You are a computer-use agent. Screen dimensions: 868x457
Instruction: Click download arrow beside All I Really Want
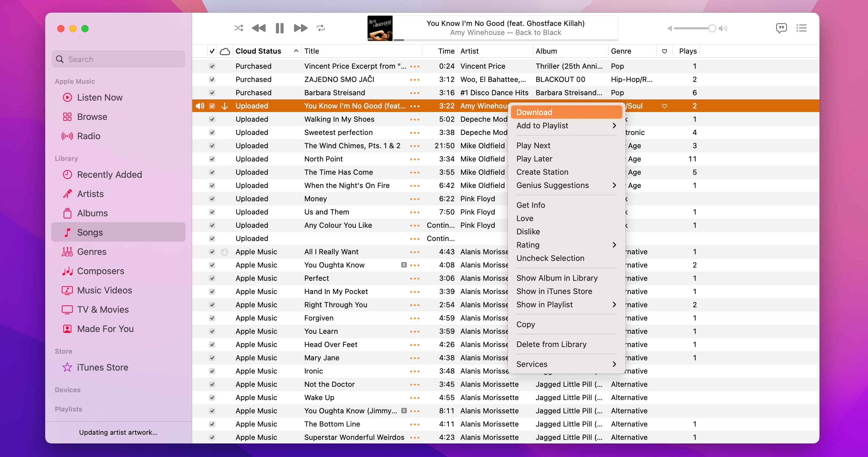pyautogui.click(x=224, y=252)
